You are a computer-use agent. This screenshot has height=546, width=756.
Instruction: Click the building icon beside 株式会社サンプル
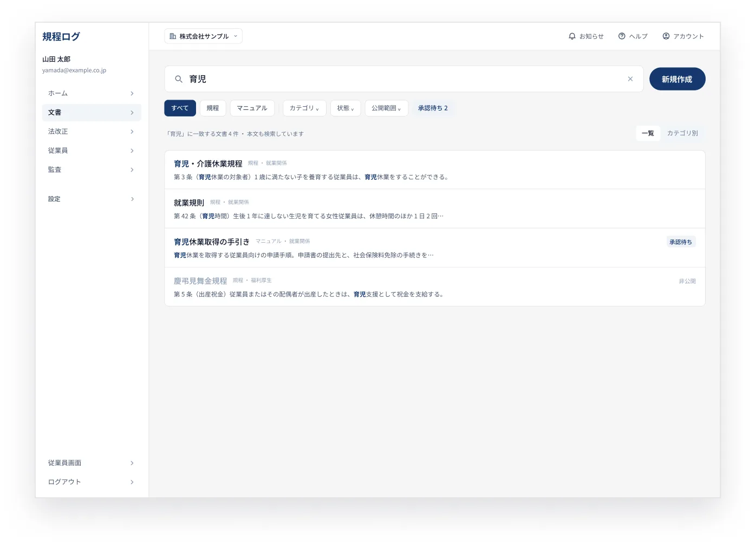point(173,36)
